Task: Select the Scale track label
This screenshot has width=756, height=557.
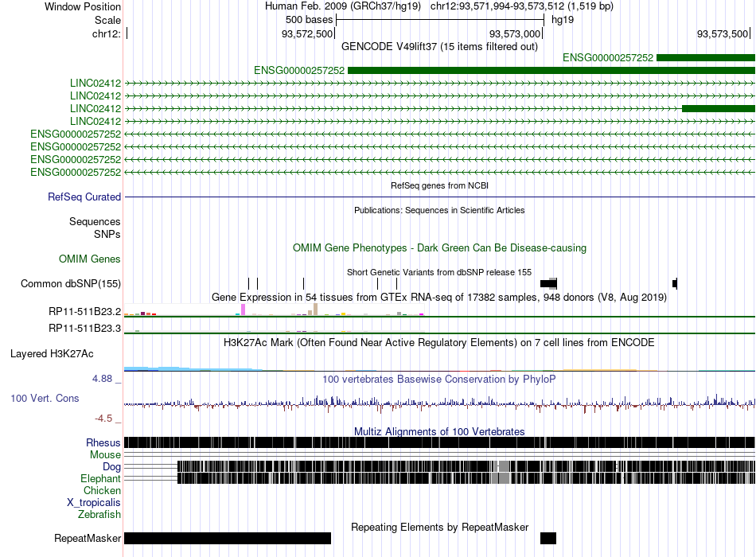Action: click(107, 20)
